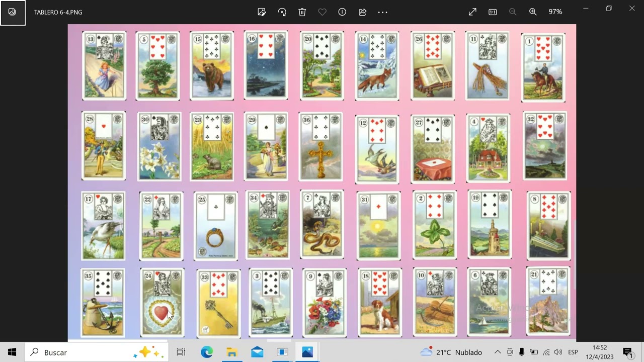Open the Photos app home icon
This screenshot has height=362, width=644.
pos(13,12)
